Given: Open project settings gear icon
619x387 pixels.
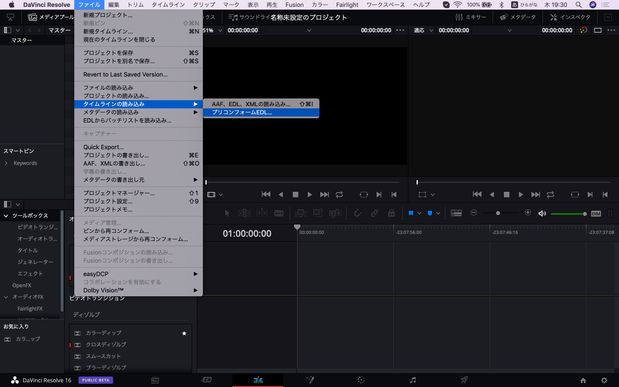Looking at the screenshot, I should tap(604, 380).
